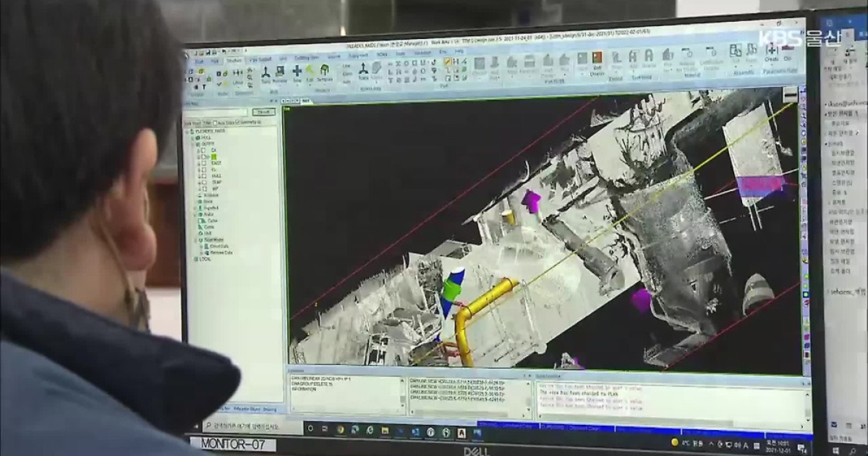This screenshot has height=456, width=868.
Task: Open the Help ribbon tab
Action: click(x=459, y=51)
